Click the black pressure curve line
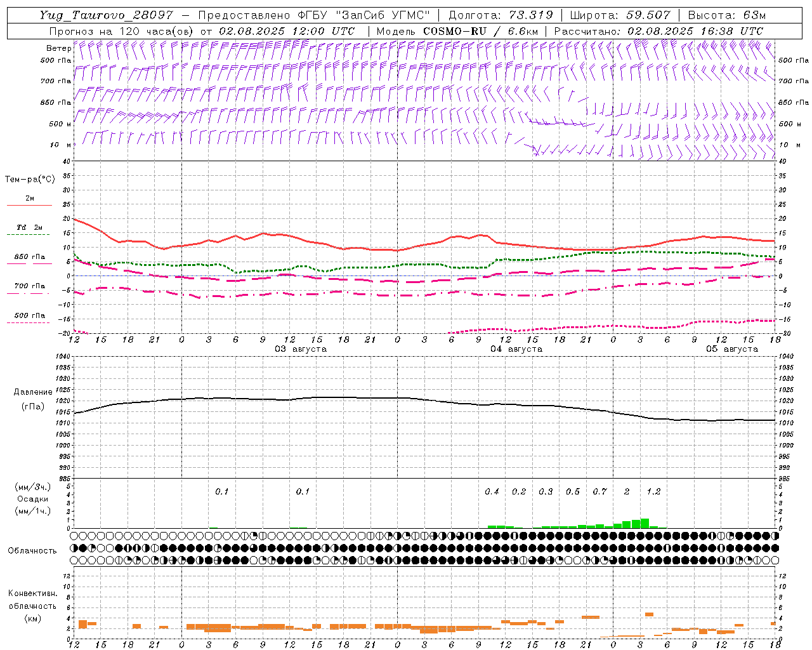812x650 pixels. pyautogui.click(x=425, y=399)
